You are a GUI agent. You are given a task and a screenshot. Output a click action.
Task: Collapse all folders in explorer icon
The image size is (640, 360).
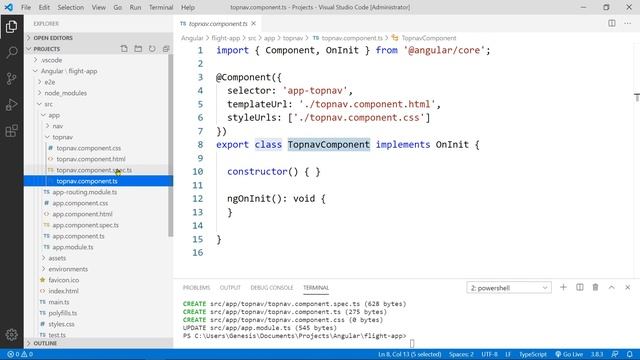coord(166,49)
